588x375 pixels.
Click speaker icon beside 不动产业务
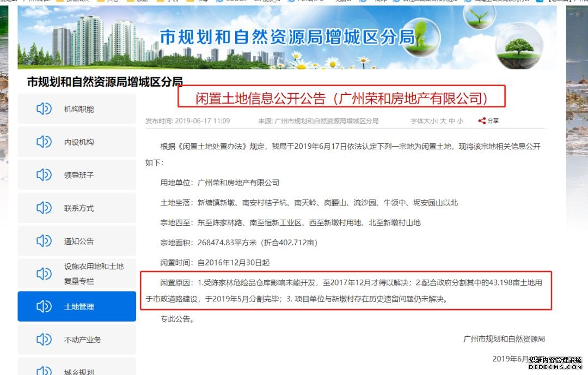pos(44,340)
